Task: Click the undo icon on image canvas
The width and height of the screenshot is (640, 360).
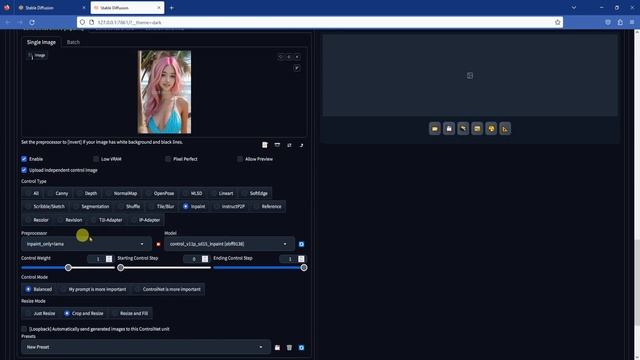Action: point(280,57)
